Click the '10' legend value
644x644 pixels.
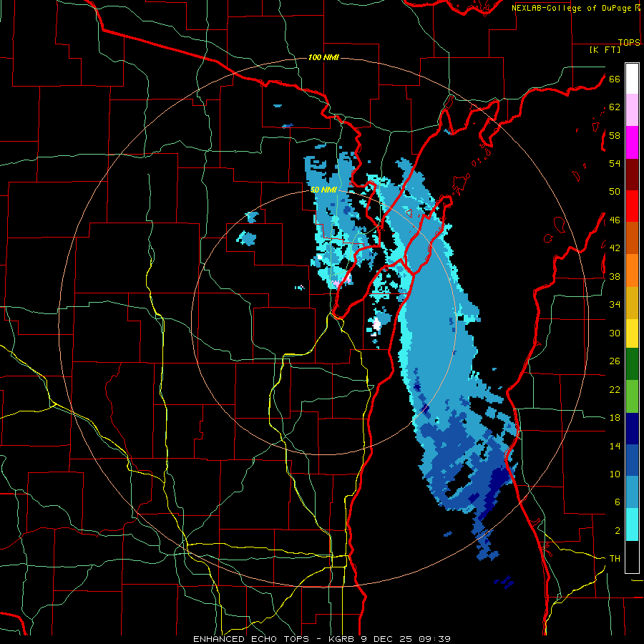(x=615, y=474)
